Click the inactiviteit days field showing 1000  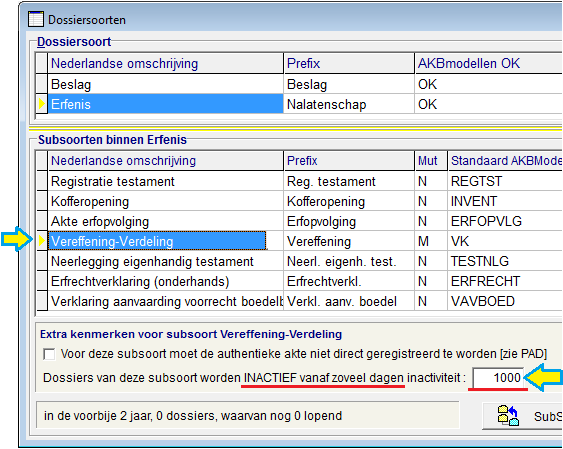[x=498, y=378]
